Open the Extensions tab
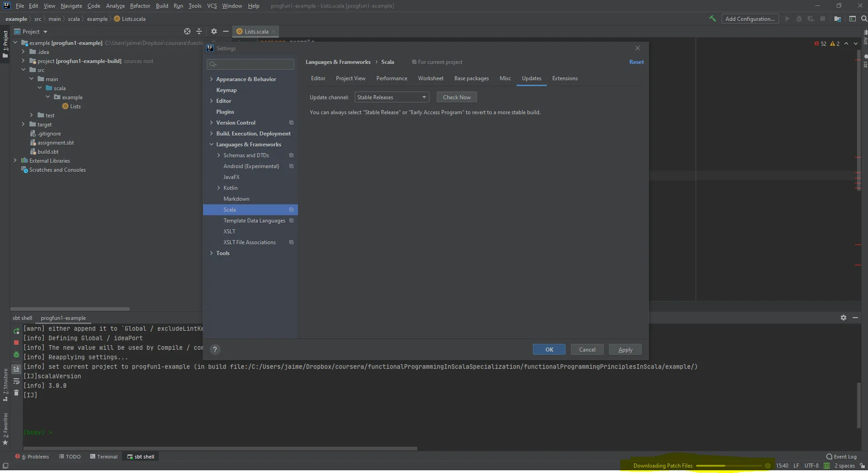 pyautogui.click(x=565, y=78)
